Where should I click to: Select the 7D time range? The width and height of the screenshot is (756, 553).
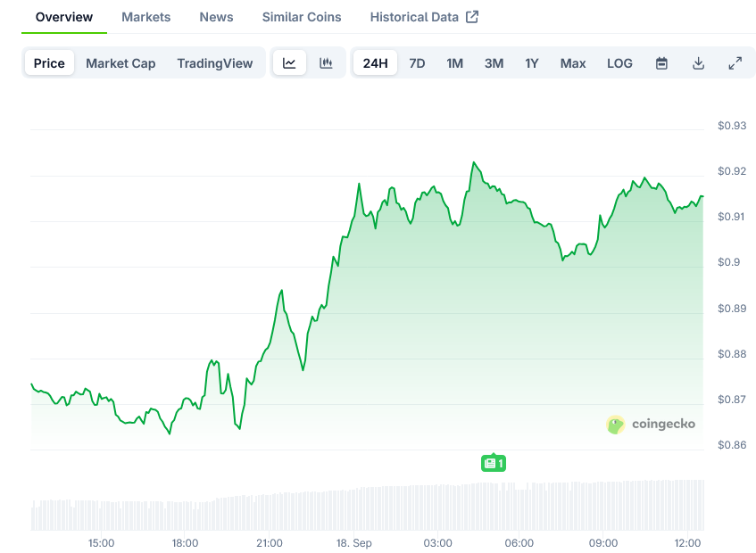pos(417,63)
